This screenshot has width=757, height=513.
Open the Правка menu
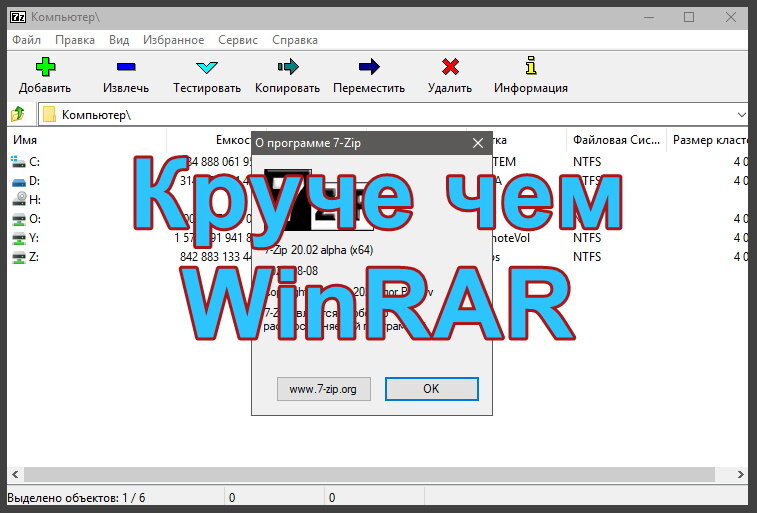[75, 40]
